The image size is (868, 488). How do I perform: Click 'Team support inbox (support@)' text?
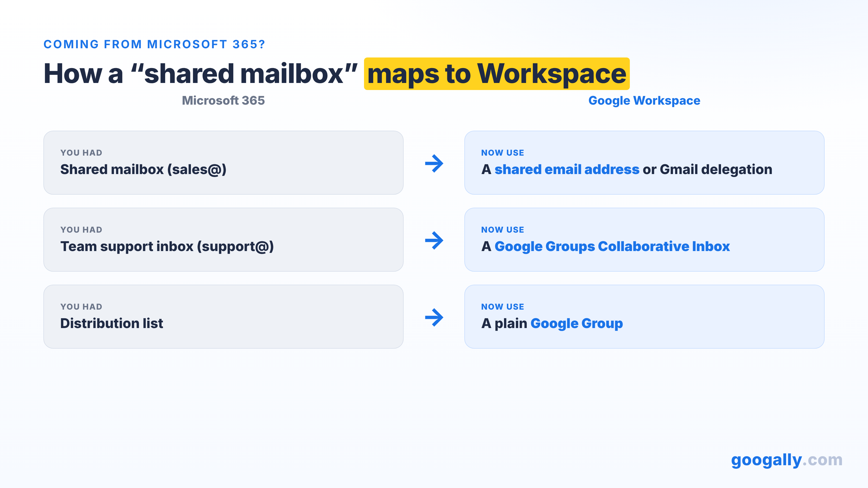pos(167,246)
